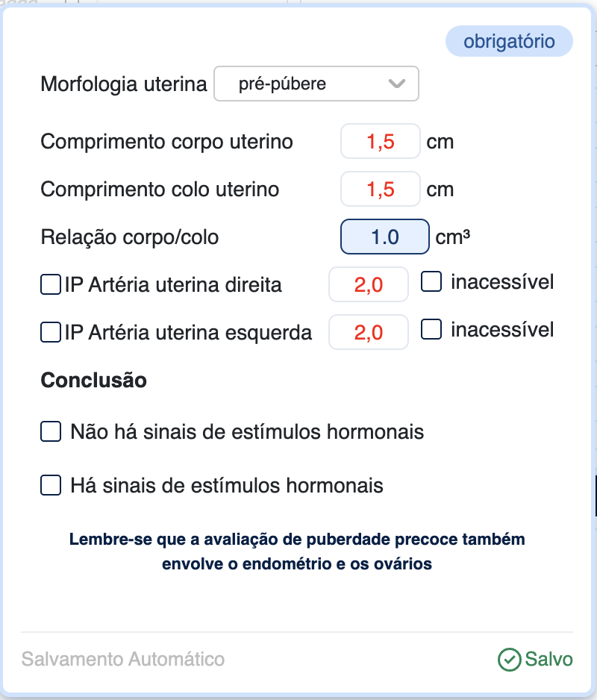The width and height of the screenshot is (597, 700).
Task: Click the Comprimento colo uterino field
Action: pyautogui.click(x=380, y=190)
